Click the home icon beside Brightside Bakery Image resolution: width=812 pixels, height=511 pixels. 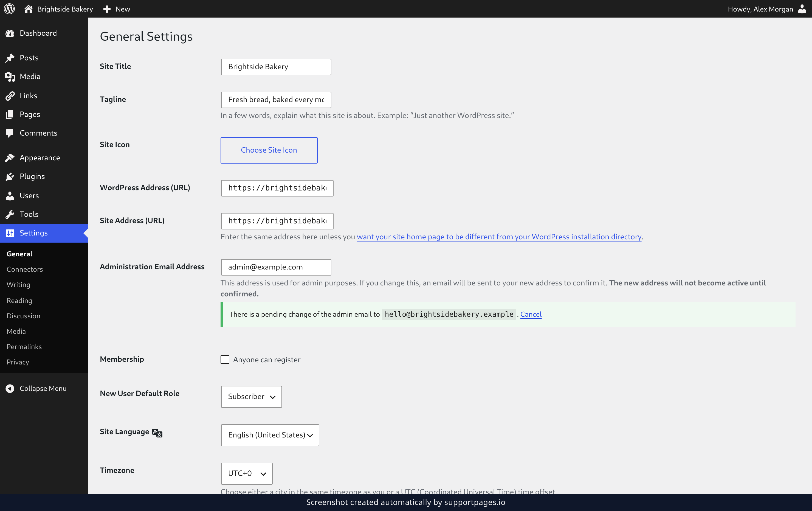(28, 9)
